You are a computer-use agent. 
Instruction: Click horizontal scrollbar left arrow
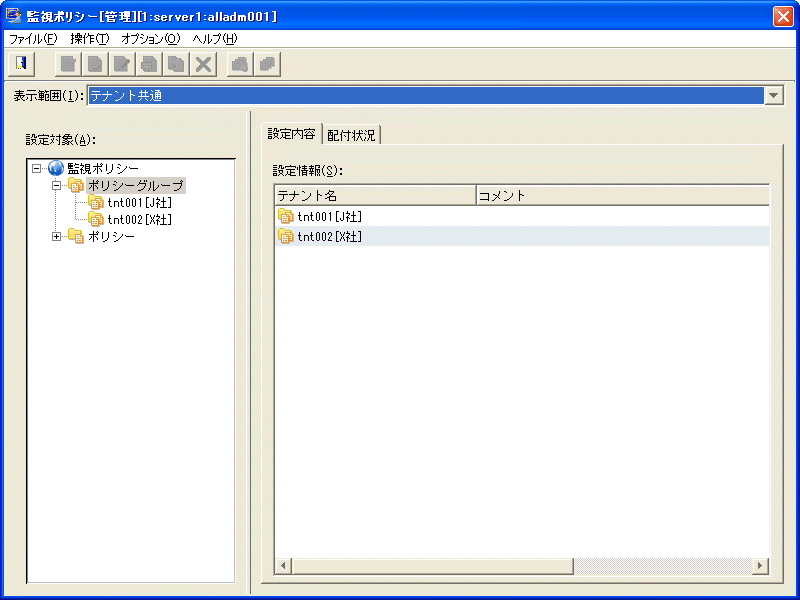(x=283, y=565)
